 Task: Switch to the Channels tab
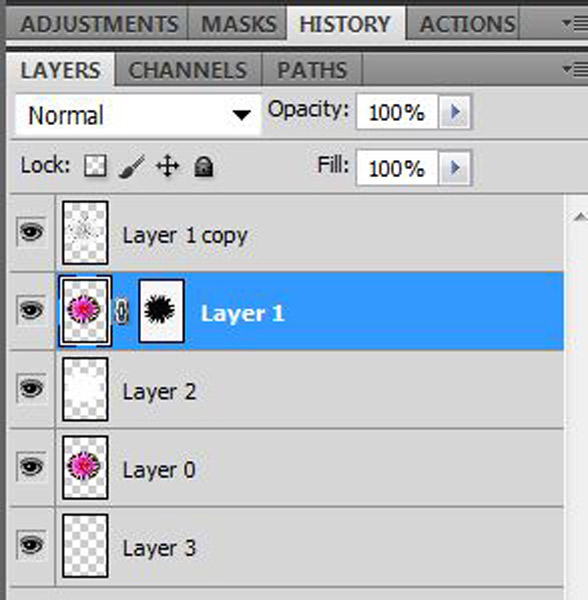pyautogui.click(x=188, y=70)
